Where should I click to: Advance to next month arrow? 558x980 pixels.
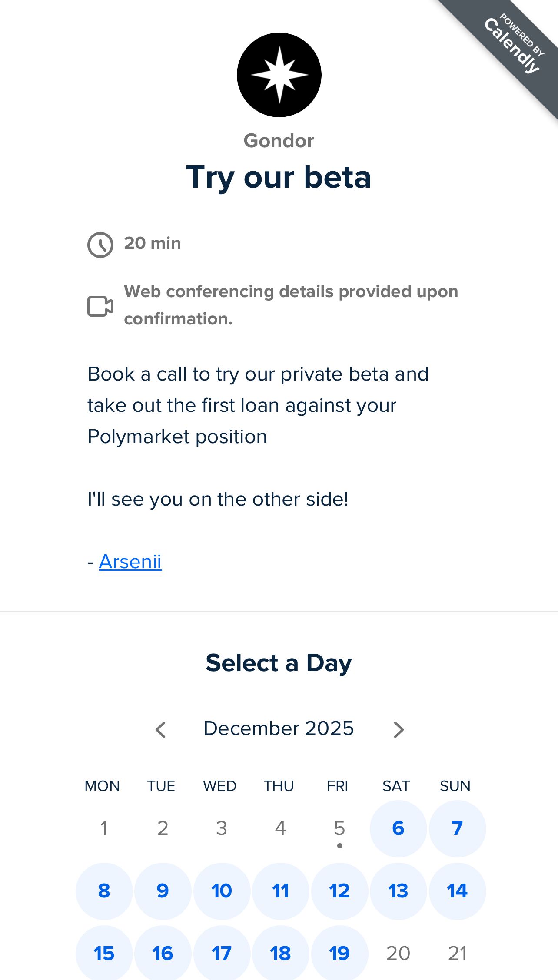[399, 730]
